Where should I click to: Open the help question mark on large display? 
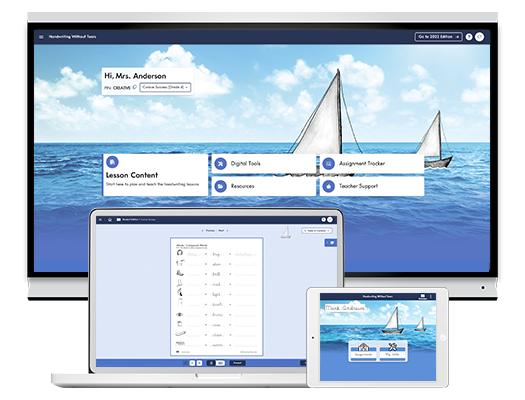[x=469, y=37]
